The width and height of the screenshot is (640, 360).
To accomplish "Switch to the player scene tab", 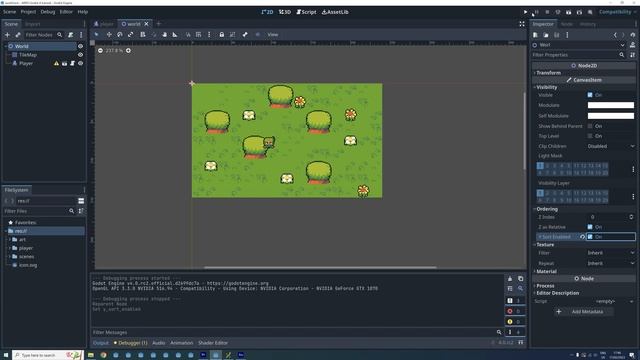I will click(x=104, y=24).
